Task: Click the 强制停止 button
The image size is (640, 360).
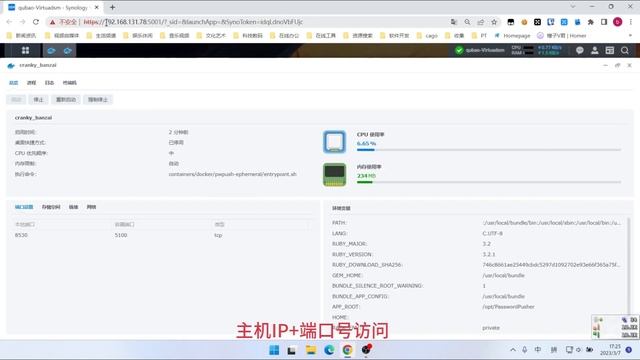Action: pos(98,100)
